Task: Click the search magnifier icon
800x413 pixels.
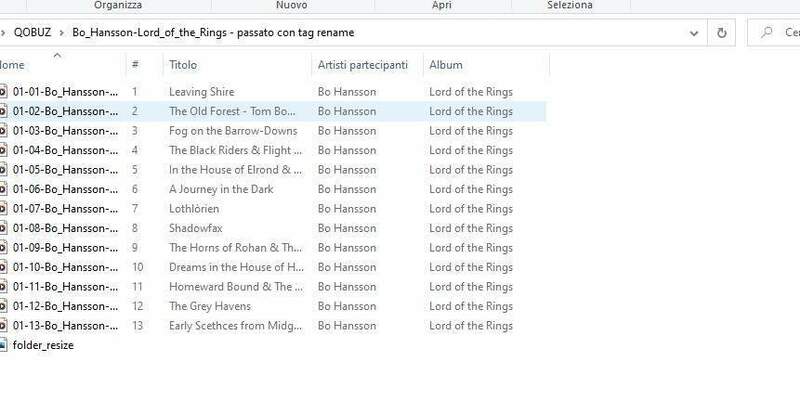Action: 765,33
